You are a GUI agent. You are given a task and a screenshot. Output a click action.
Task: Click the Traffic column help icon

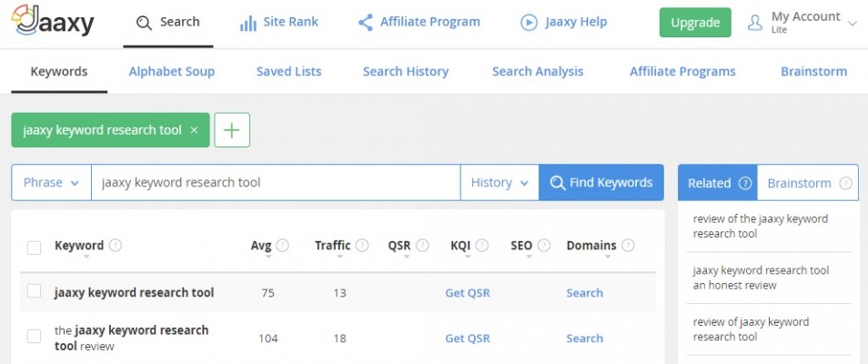tap(362, 245)
